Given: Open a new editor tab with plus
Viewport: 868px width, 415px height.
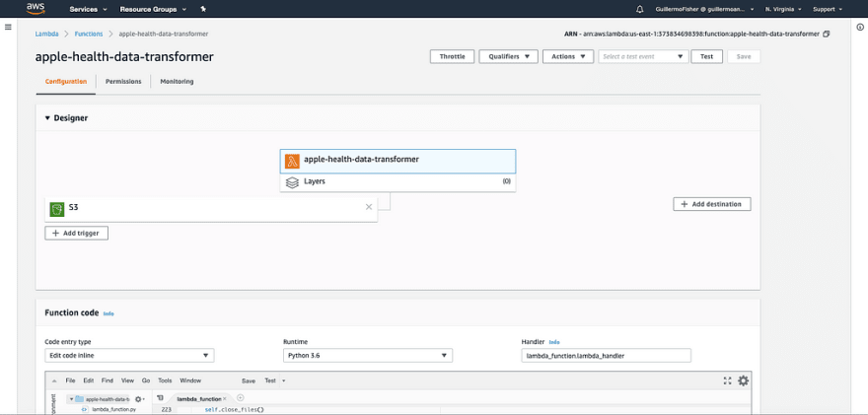Looking at the screenshot, I should pos(241,398).
